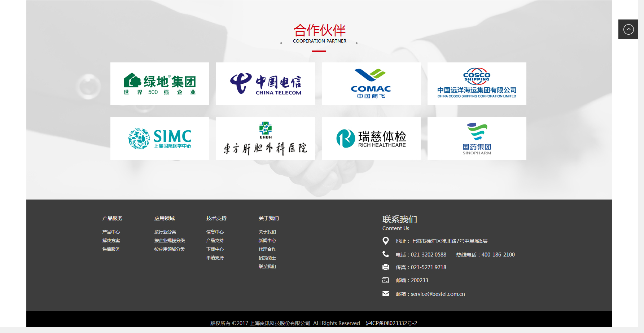Click the service@bestel.com.cn email address
Screen dimensions: 644x333
pyautogui.click(x=438, y=294)
